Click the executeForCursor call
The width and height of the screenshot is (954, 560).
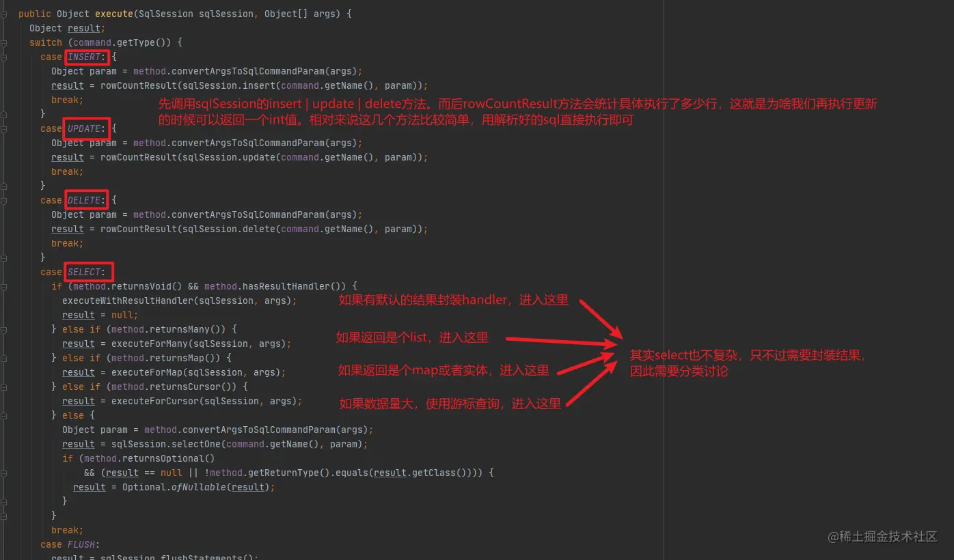155,401
